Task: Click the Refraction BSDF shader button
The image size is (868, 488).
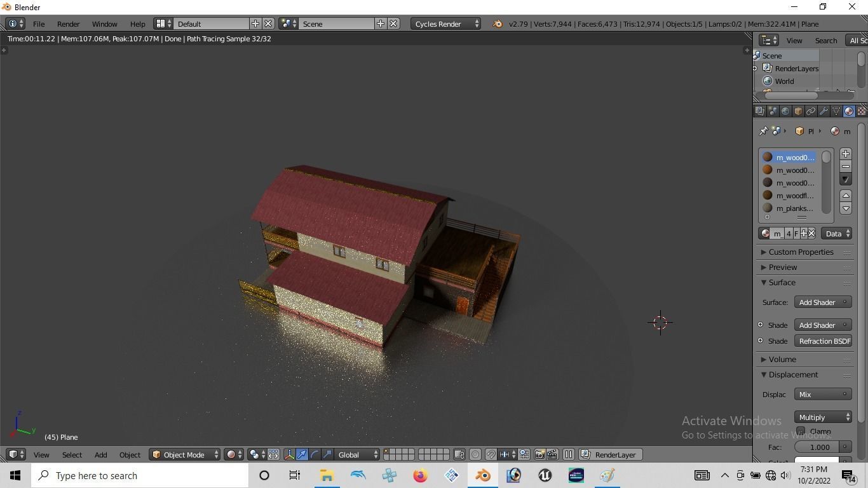Action: tap(823, 341)
